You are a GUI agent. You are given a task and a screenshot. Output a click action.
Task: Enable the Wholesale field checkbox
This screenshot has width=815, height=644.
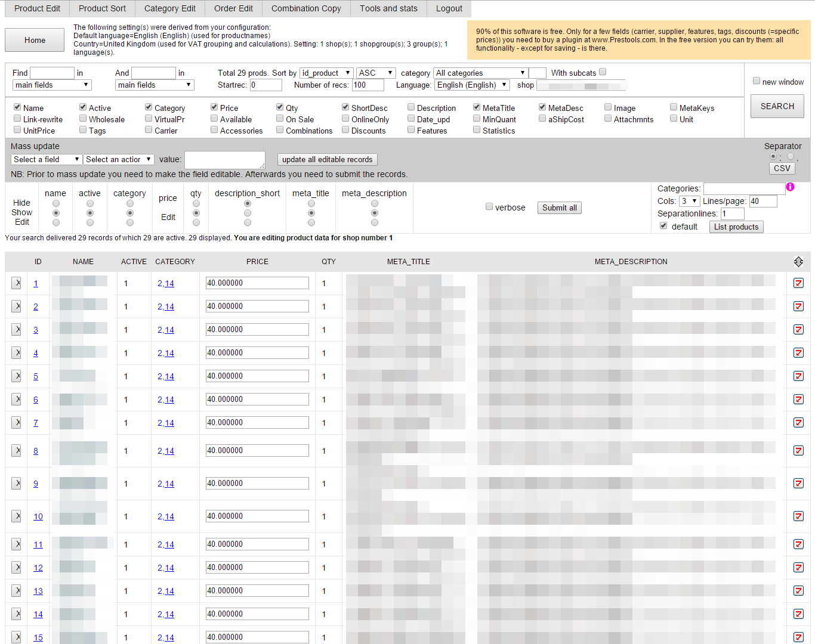point(83,119)
